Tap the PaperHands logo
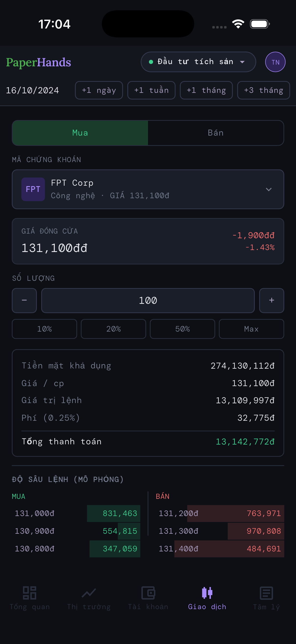The width and height of the screenshot is (296, 644). click(x=39, y=62)
